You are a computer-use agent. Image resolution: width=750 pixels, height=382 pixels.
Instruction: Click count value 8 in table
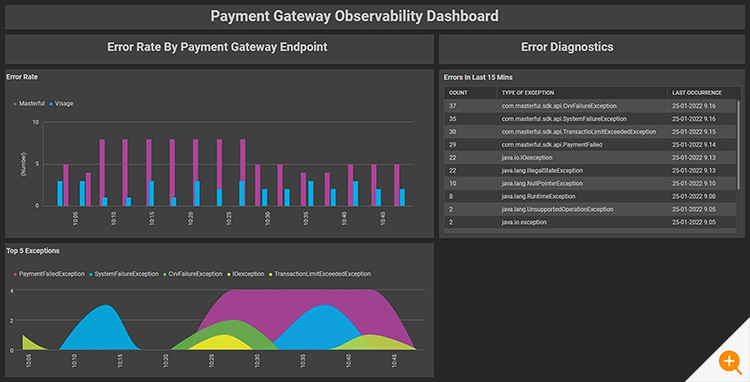click(451, 196)
